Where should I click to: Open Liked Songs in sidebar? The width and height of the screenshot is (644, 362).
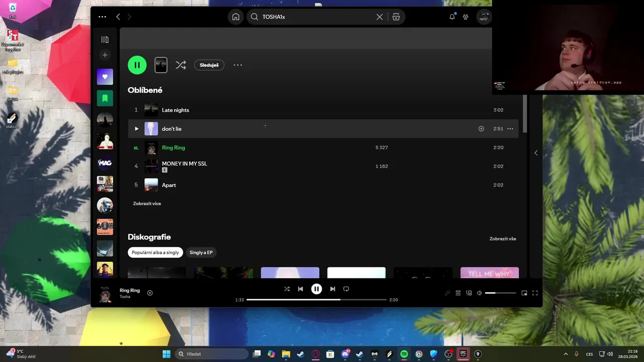click(x=105, y=76)
